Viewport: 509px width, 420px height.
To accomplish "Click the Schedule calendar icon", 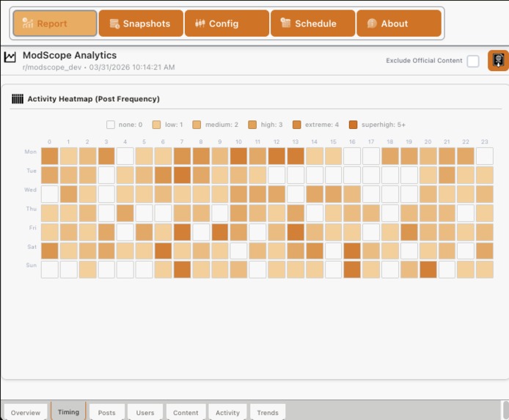I will [285, 23].
